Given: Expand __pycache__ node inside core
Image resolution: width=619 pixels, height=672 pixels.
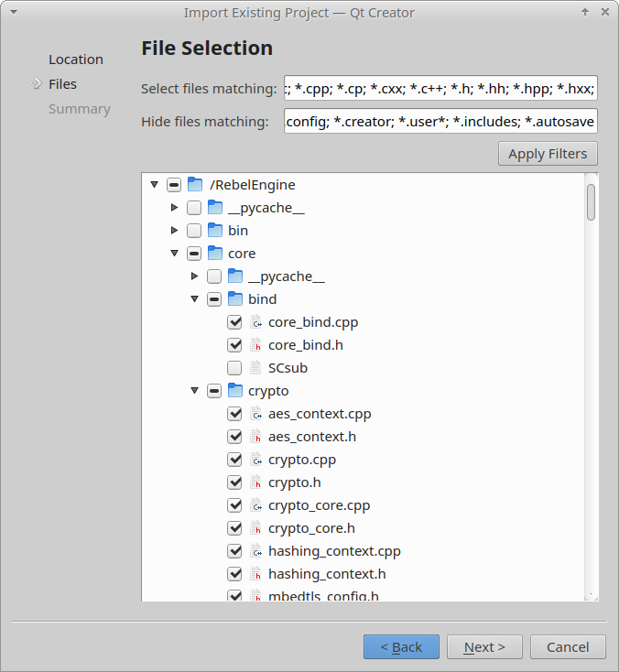Looking at the screenshot, I should pos(195,276).
